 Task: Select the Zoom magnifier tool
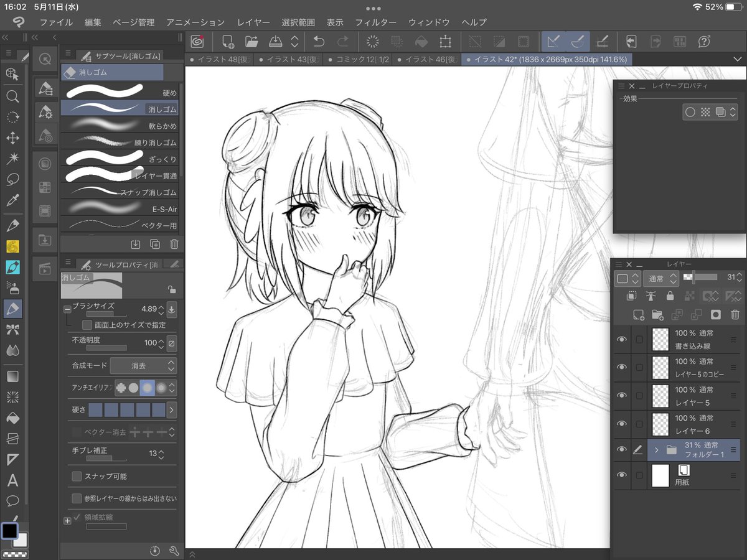pos(12,96)
